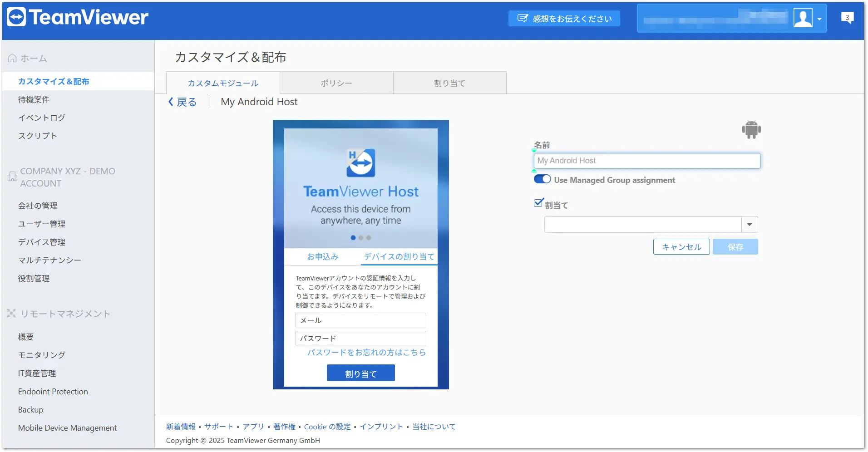This screenshot has width=868, height=452.
Task: Open IT資産管理 in sidebar
Action: (37, 373)
